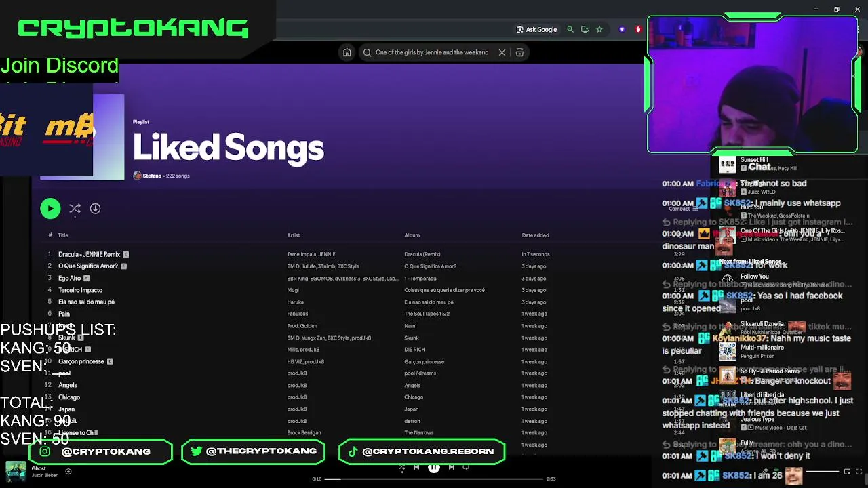Download the Liked Songs playlist
Image resolution: width=868 pixels, height=488 pixels.
[x=95, y=209]
